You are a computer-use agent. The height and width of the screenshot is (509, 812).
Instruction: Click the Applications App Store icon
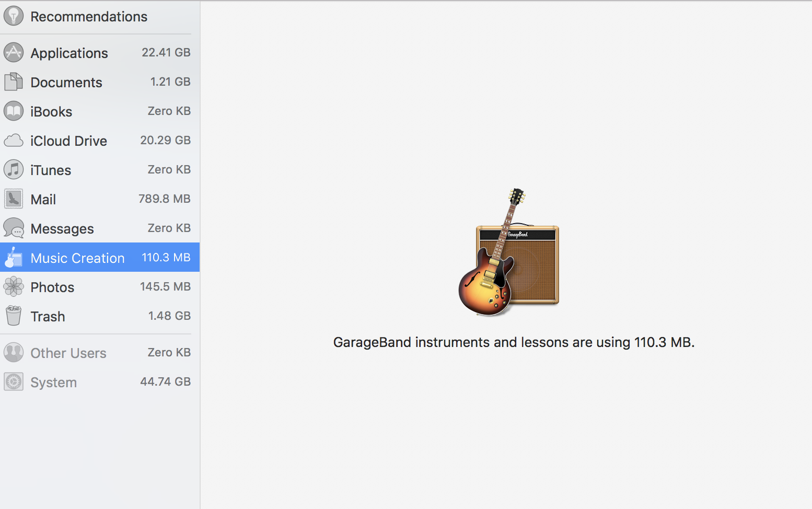14,52
